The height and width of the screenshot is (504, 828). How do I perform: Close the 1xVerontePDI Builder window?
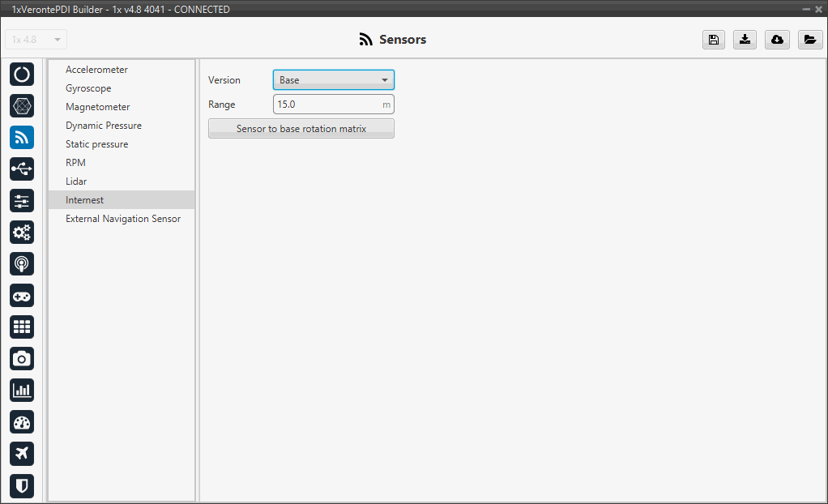817,9
